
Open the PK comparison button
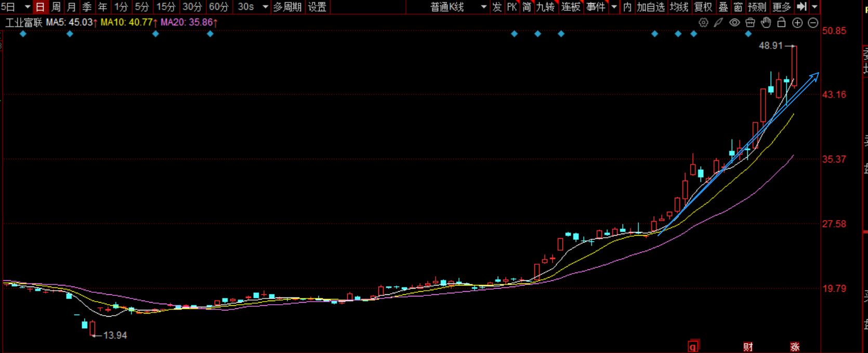coord(512,7)
